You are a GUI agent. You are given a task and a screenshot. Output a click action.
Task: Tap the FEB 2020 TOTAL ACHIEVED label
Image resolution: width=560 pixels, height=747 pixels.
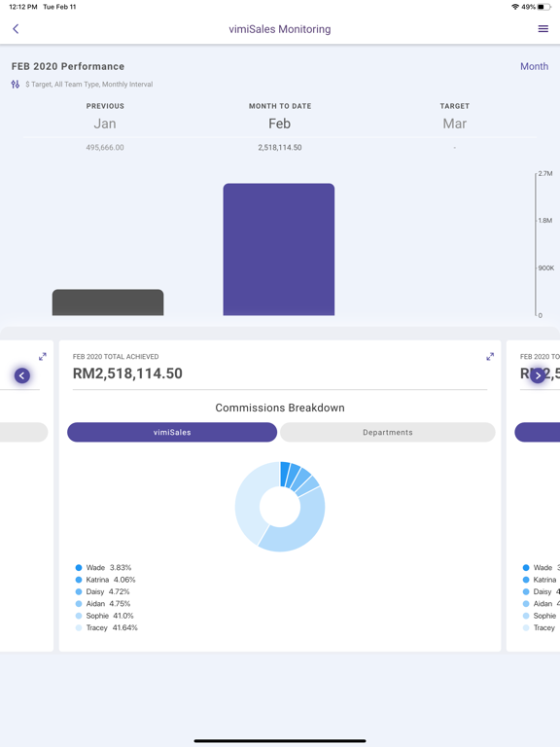click(x=116, y=356)
